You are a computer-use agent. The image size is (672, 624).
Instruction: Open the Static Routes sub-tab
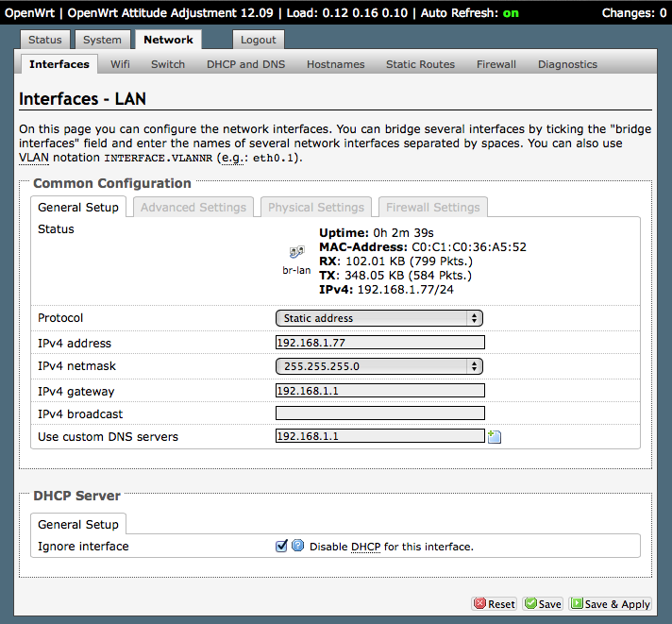(420, 64)
